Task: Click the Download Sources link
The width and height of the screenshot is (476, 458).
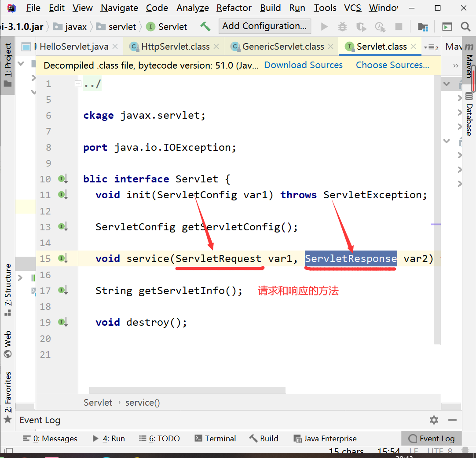Action: pyautogui.click(x=303, y=65)
